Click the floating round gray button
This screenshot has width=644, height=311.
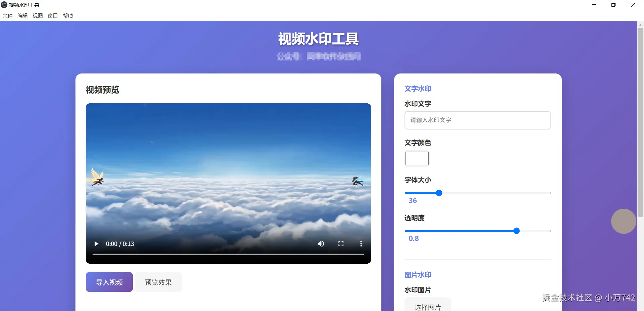(x=624, y=221)
